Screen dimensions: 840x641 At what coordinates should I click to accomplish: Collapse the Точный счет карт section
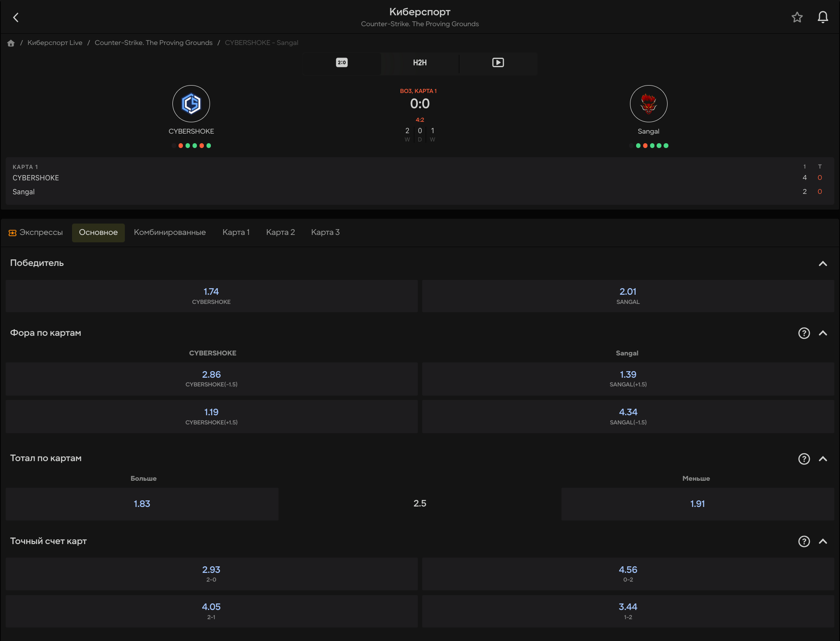tap(823, 541)
